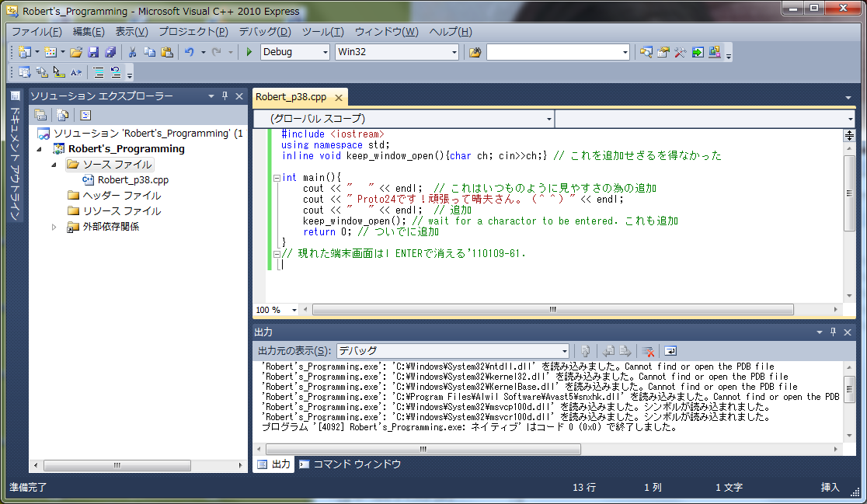Open the Extension Manager toolbar icon

click(715, 52)
